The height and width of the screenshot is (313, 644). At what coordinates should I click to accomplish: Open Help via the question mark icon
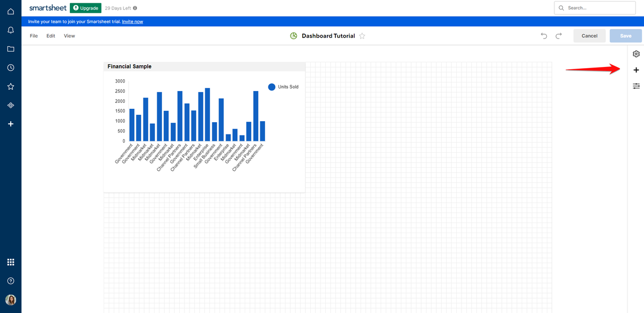(10, 280)
